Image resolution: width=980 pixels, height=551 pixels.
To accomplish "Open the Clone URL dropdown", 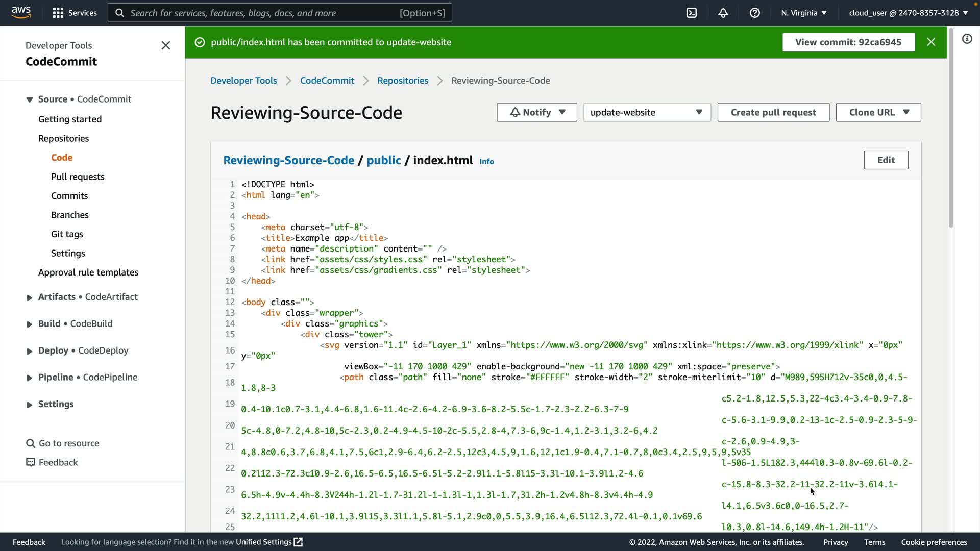I will (x=878, y=112).
